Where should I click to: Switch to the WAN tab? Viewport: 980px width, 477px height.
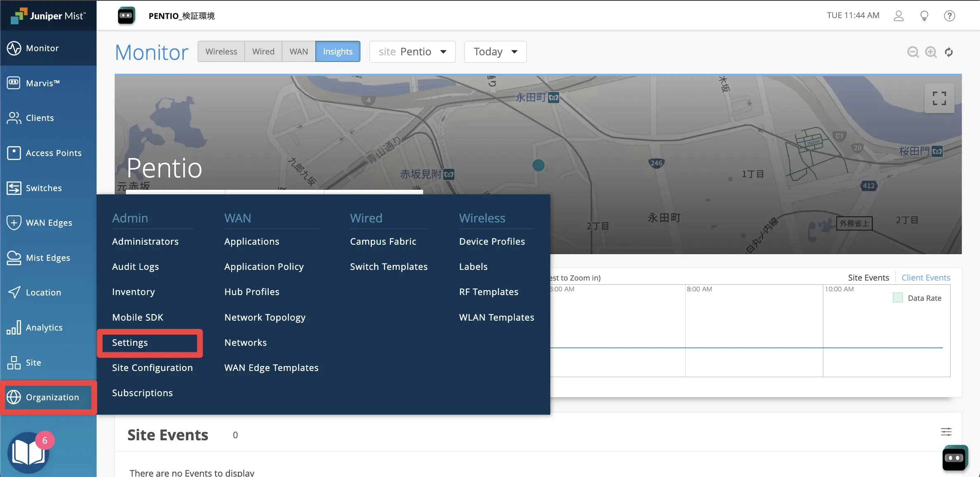299,52
